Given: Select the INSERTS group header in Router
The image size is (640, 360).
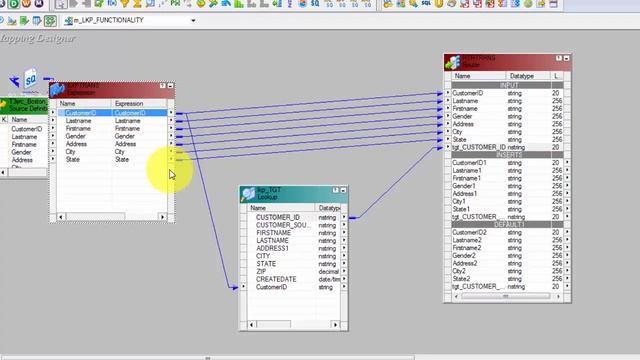Looking at the screenshot, I should point(507,155).
